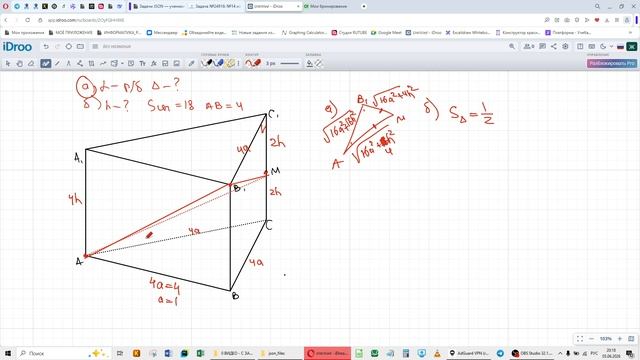Open OBS Studio from the taskbar
This screenshot has height=360, width=640.
[x=533, y=353]
